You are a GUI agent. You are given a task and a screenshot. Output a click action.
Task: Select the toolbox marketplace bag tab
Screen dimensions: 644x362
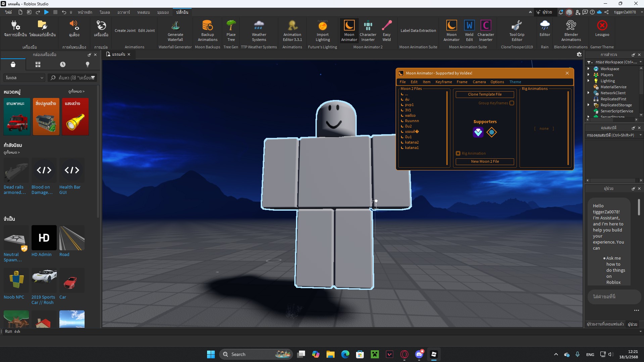(13, 64)
